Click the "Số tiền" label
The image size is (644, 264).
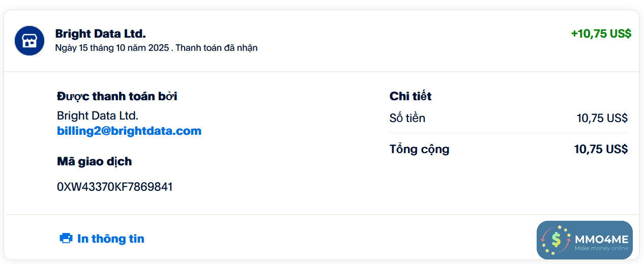click(x=407, y=118)
